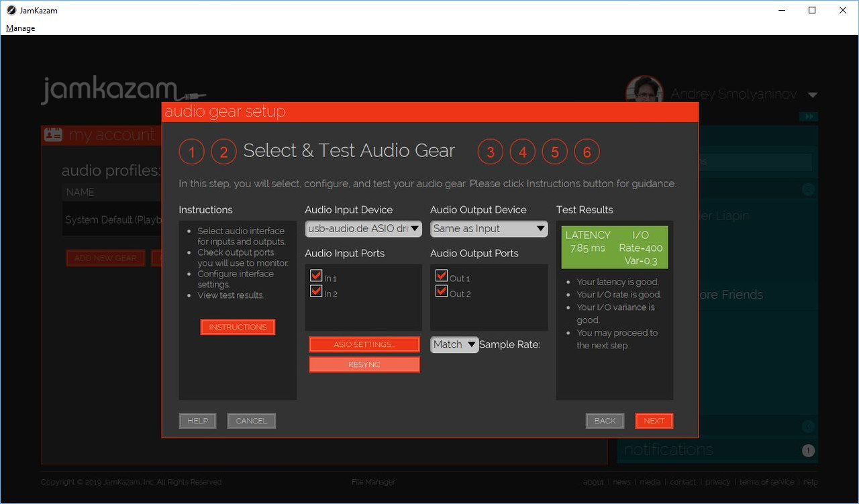The width and height of the screenshot is (859, 504).
Task: Collapse sidebar with double-arrow icon
Action: (x=809, y=117)
